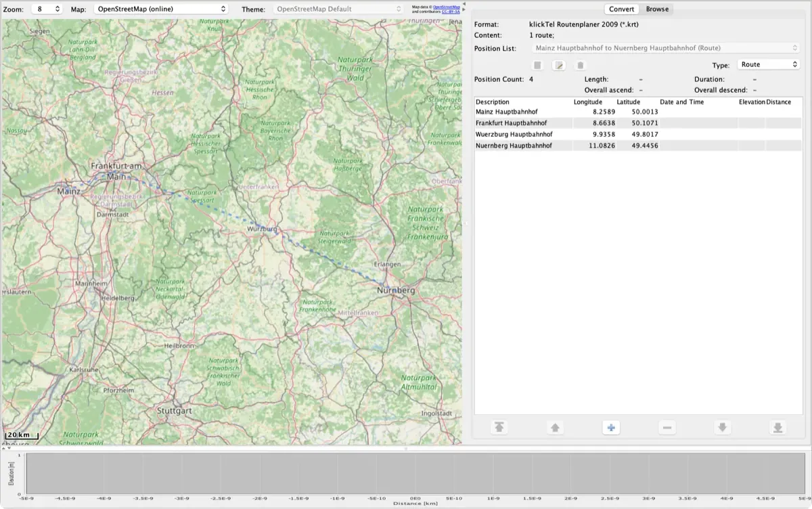Screen dimensions: 812x509
Task: Click the klickTel Routenplaner 2009 format text
Action: pyautogui.click(x=584, y=24)
